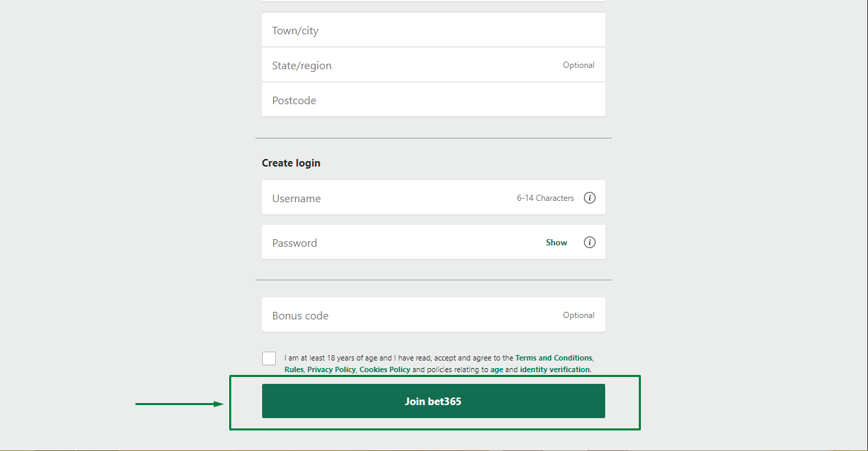The image size is (868, 451).
Task: Select the Postcode input field
Action: point(412,100)
